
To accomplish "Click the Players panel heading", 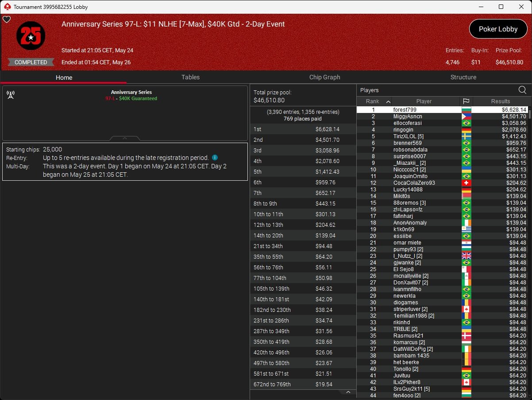I will coord(370,90).
